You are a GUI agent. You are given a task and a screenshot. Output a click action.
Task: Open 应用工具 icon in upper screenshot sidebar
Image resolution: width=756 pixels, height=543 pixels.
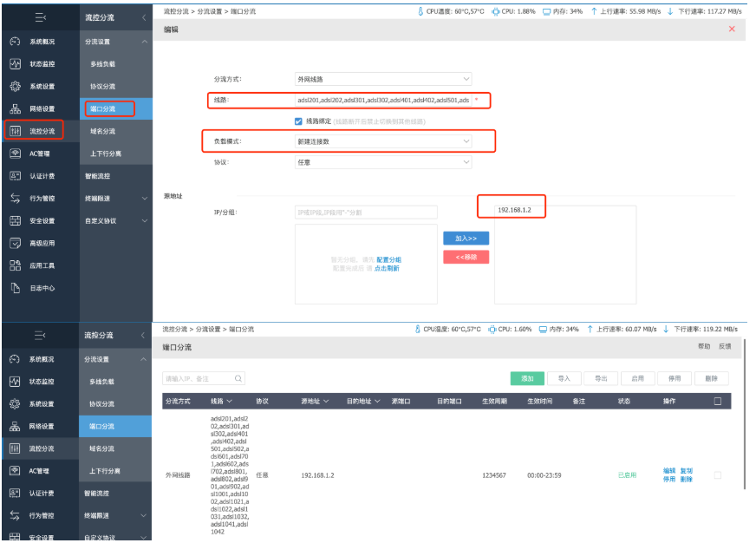tap(16, 265)
